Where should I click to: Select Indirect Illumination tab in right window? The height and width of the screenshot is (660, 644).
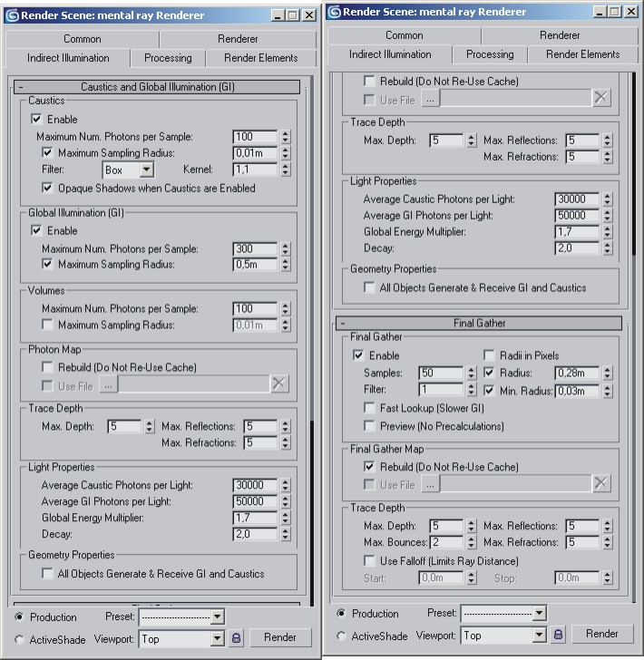click(390, 54)
